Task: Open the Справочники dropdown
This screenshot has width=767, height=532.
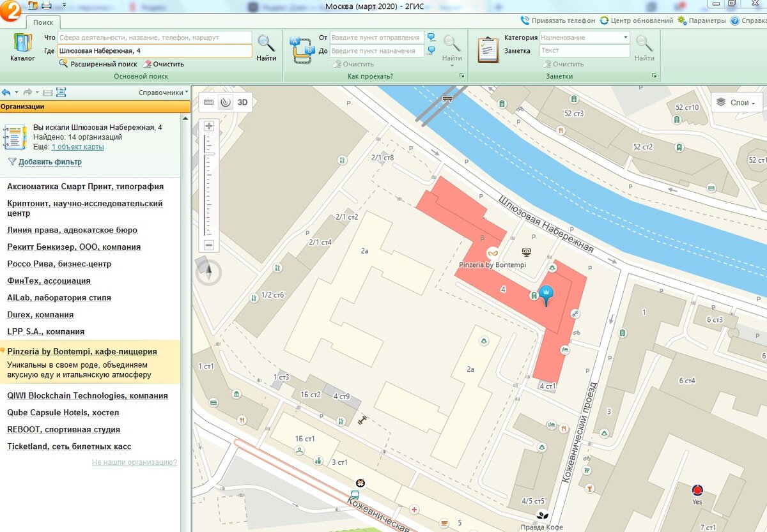Action: [x=163, y=92]
